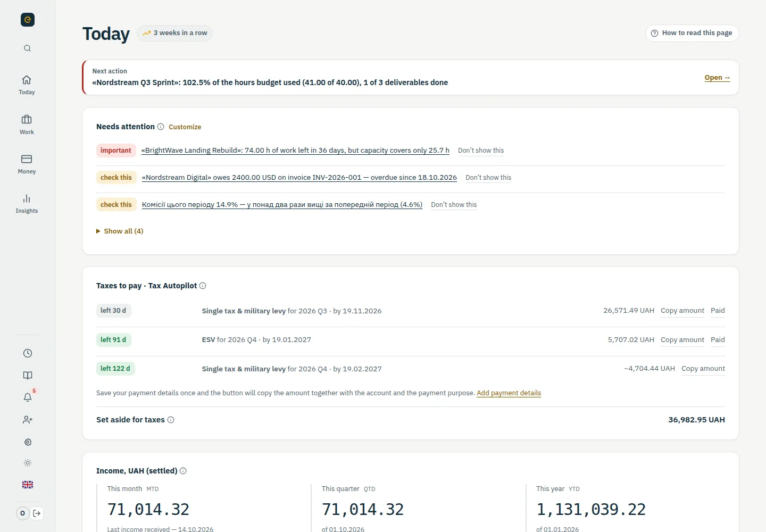Image resolution: width=766 pixels, height=532 pixels.
Task: Click info icon beside Tax Autopilot
Action: click(x=203, y=286)
